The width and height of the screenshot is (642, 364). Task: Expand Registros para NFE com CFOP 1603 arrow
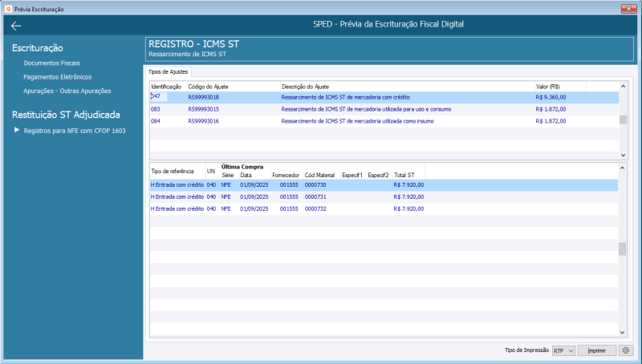click(x=17, y=130)
